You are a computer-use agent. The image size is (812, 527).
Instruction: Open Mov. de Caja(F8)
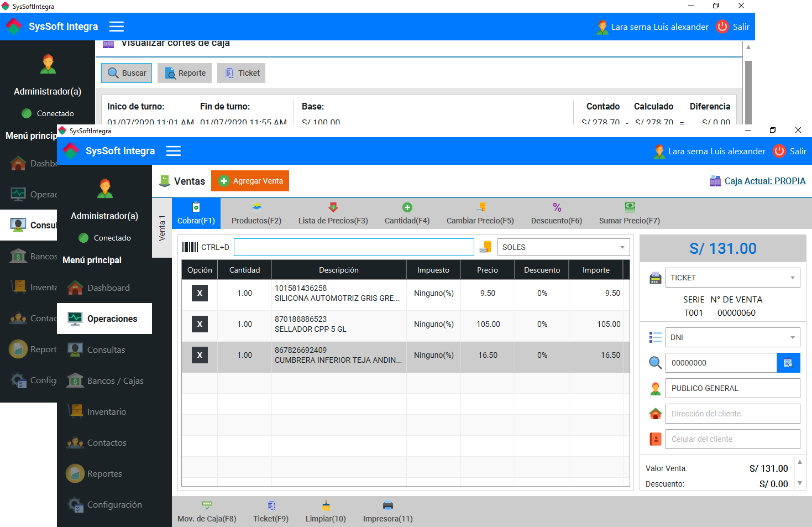pyautogui.click(x=207, y=512)
